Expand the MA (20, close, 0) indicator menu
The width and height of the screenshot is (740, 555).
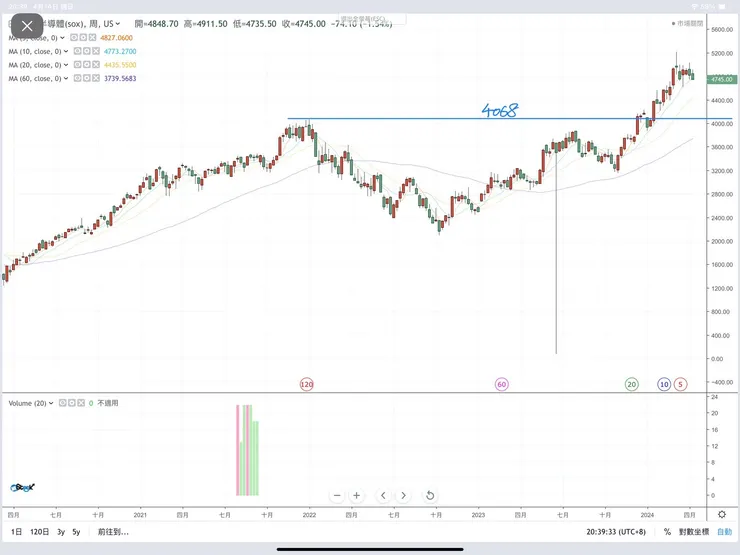(x=66, y=65)
